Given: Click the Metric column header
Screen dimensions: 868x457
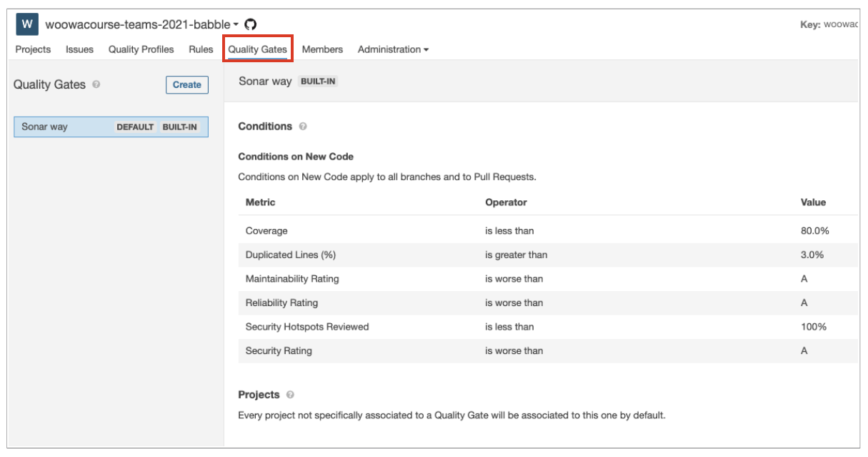Looking at the screenshot, I should [260, 202].
